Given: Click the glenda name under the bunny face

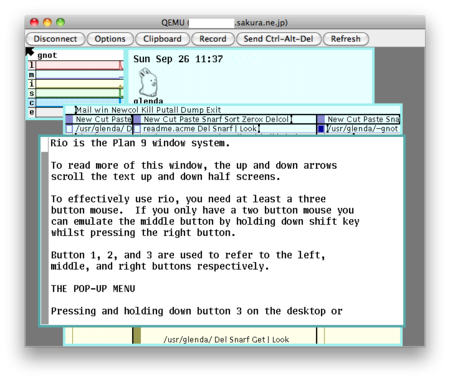Looking at the screenshot, I should (148, 101).
